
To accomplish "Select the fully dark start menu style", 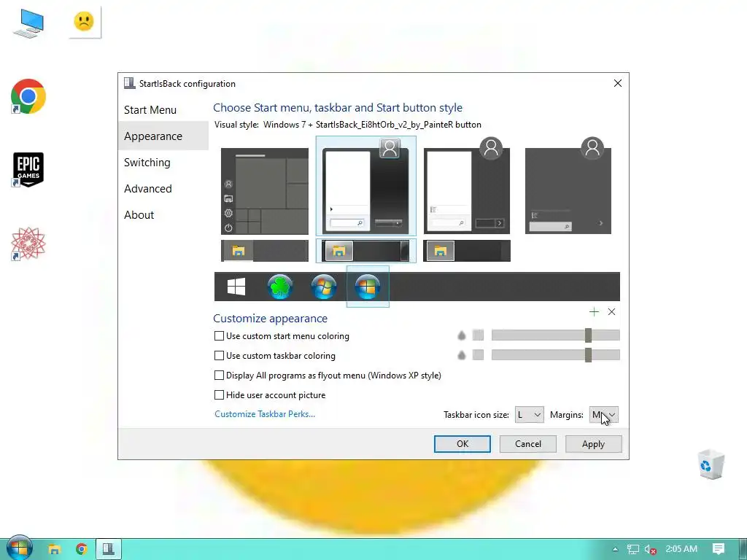I will click(x=568, y=186).
